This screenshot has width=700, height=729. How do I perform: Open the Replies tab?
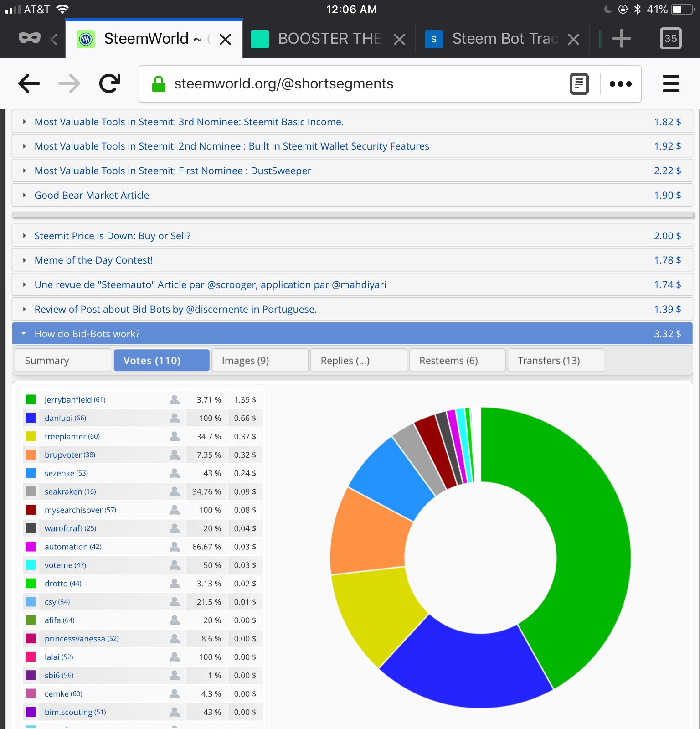[359, 361]
